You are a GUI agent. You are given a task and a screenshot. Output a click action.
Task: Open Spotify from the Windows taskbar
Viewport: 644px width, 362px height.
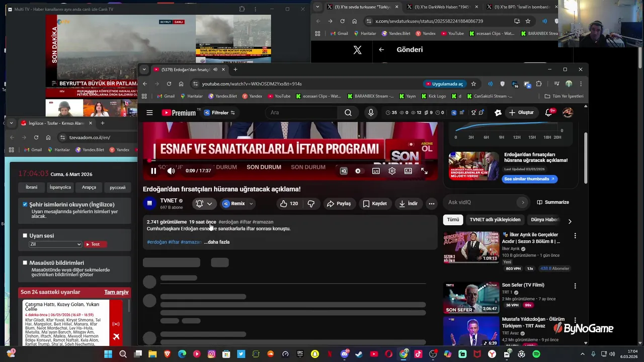(x=536, y=354)
